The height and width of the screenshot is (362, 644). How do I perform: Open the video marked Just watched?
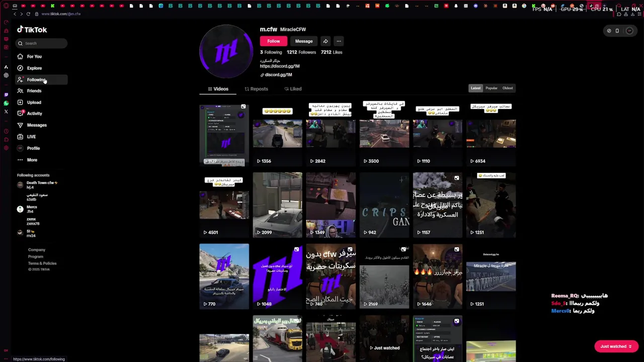click(384, 339)
